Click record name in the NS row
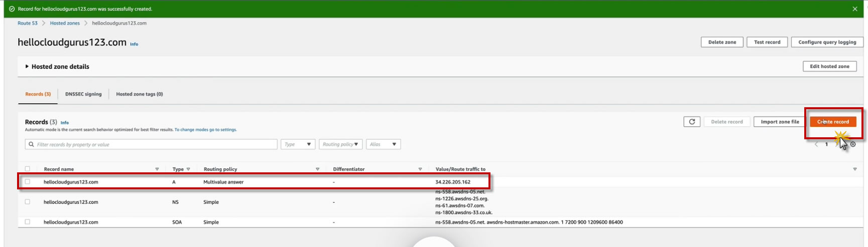 [x=71, y=202]
